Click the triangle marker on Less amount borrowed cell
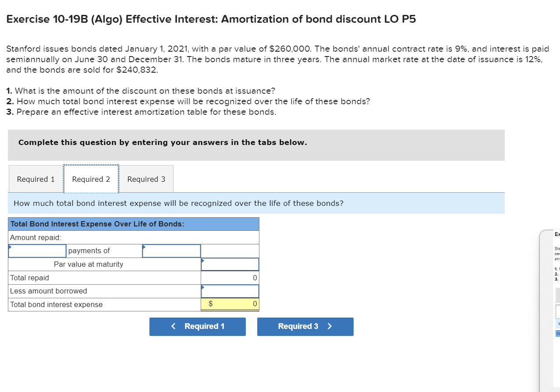Screen dimensions: 560x392 pyautogui.click(x=202, y=288)
